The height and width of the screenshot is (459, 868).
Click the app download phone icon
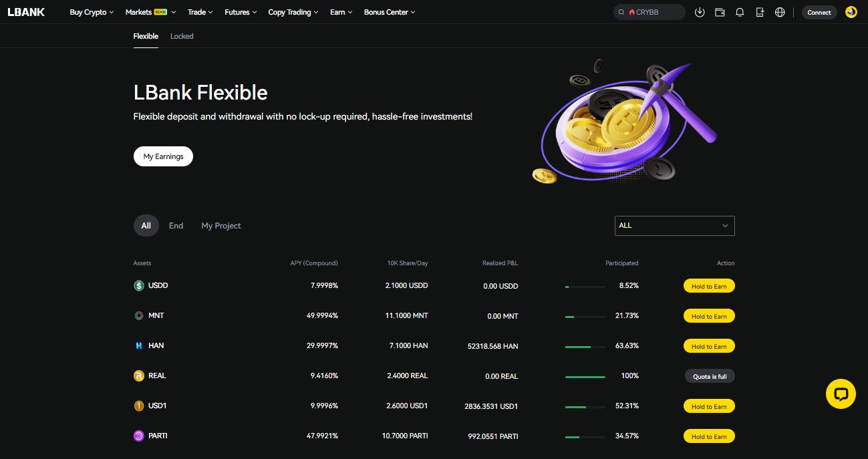pyautogui.click(x=760, y=12)
